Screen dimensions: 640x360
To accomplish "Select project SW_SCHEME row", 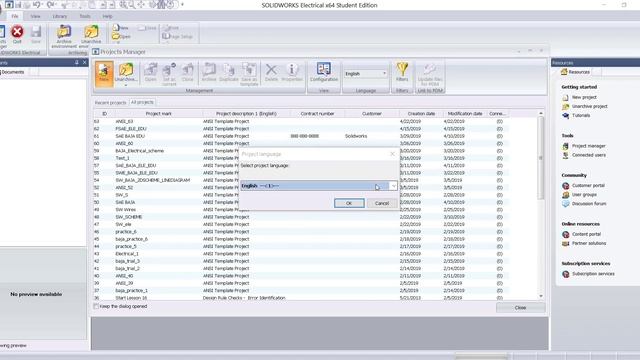I will (x=301, y=217).
